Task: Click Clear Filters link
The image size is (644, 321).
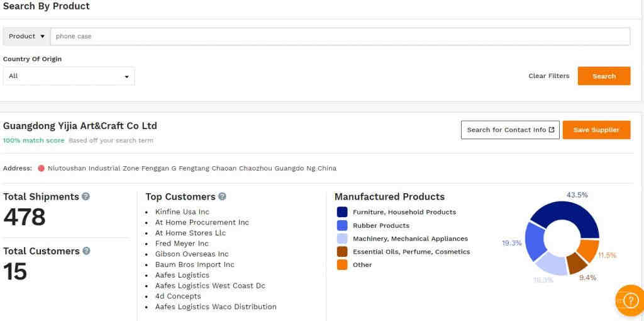Action: pos(548,76)
